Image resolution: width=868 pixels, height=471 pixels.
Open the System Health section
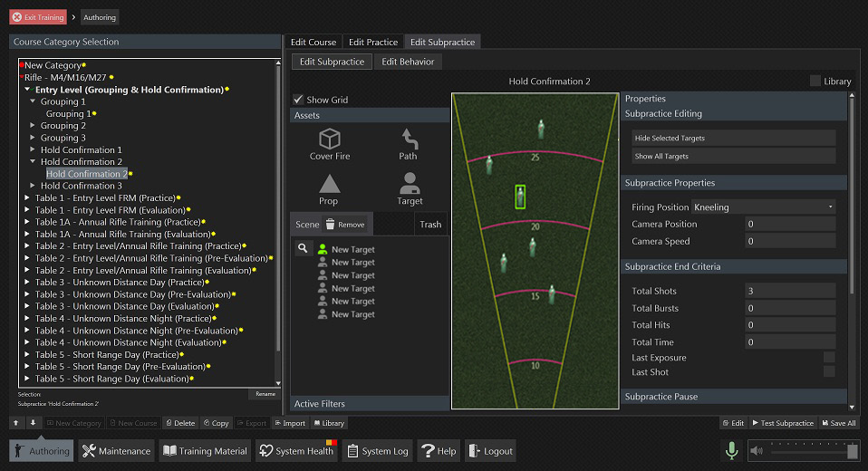coord(295,451)
